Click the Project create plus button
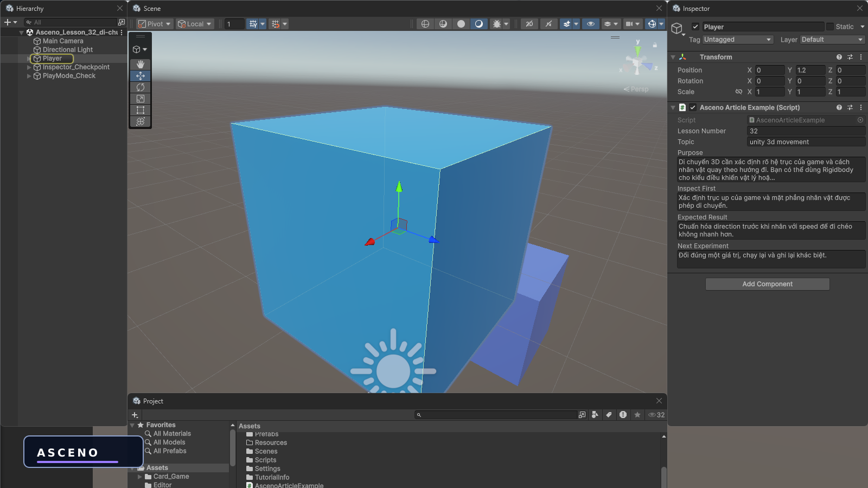Image resolution: width=868 pixels, height=488 pixels. tap(135, 415)
